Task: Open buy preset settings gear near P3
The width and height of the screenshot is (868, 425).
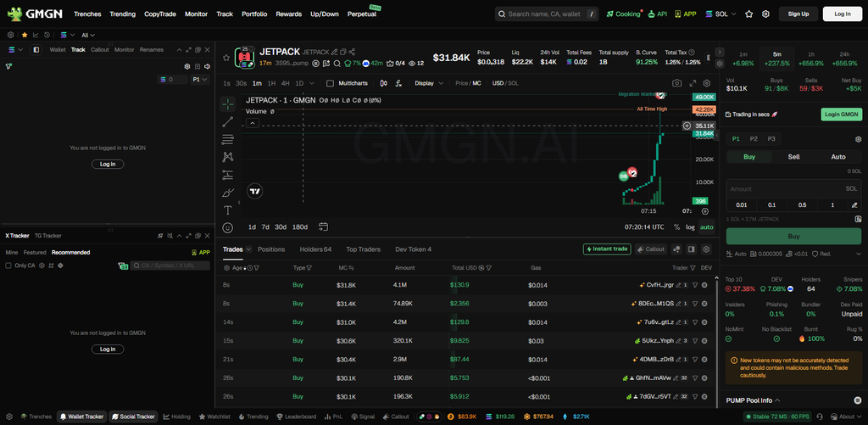Action: click(858, 139)
